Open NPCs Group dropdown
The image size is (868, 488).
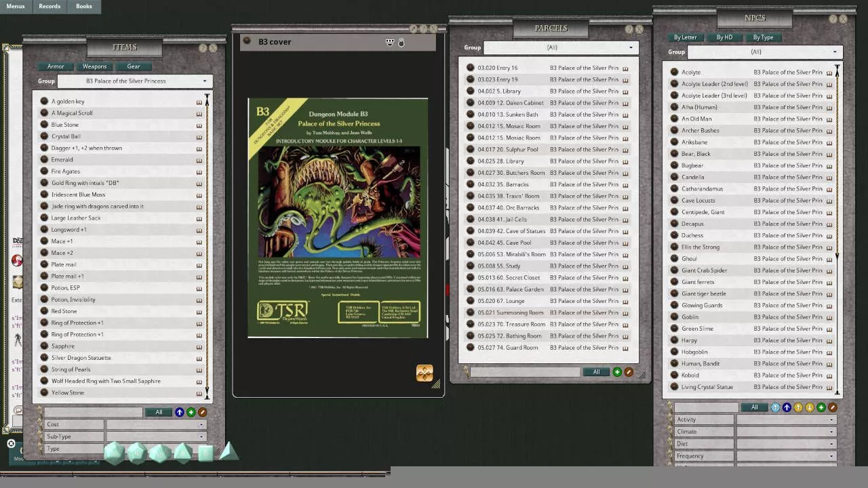coord(764,52)
